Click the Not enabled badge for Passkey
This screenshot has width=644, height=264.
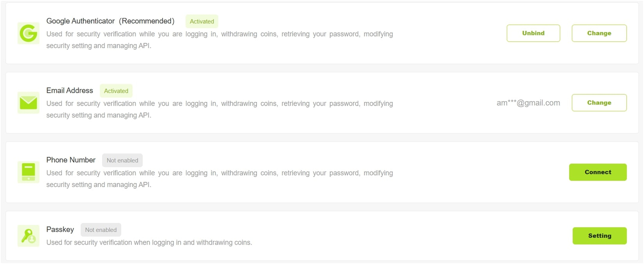coord(101,230)
